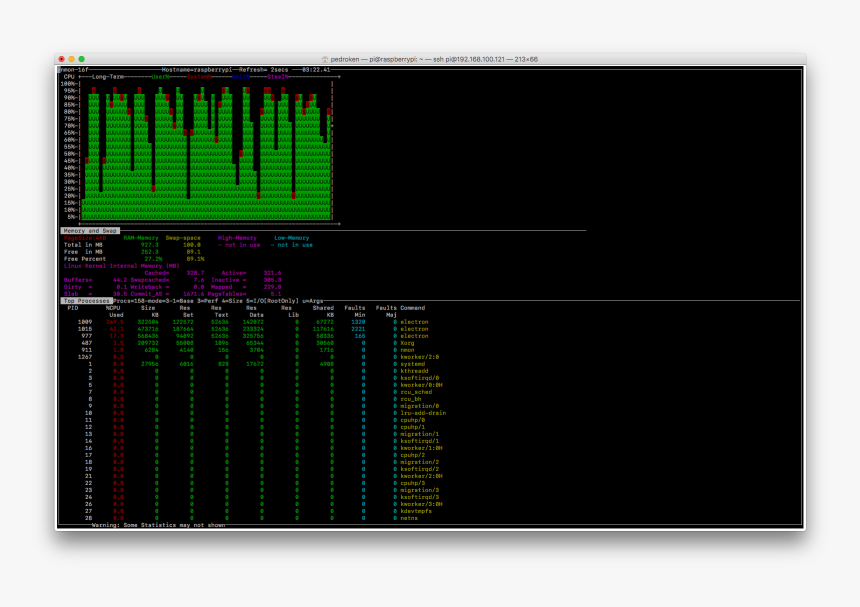
Task: Select the 'Top Processes' section header
Action: pos(87,301)
